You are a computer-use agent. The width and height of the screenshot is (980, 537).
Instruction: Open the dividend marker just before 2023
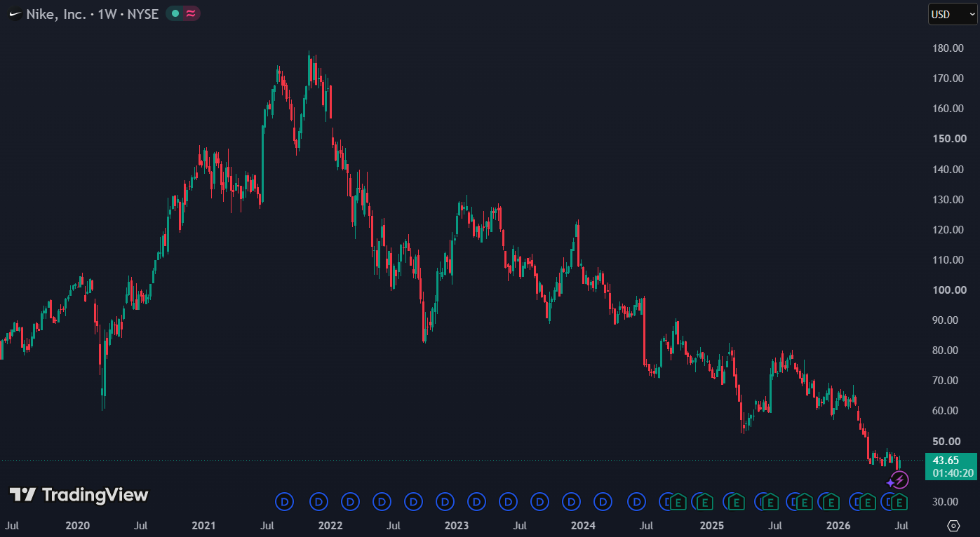445,501
